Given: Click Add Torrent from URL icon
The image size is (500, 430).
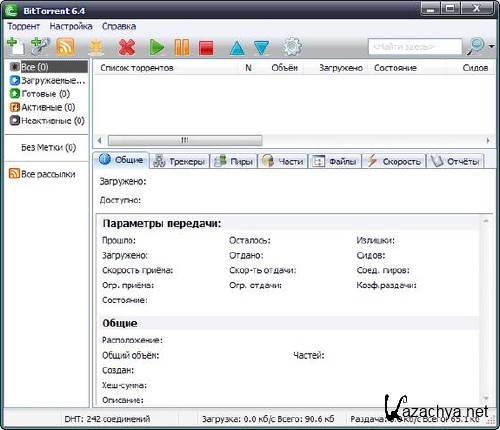Looking at the screenshot, I should point(40,46).
